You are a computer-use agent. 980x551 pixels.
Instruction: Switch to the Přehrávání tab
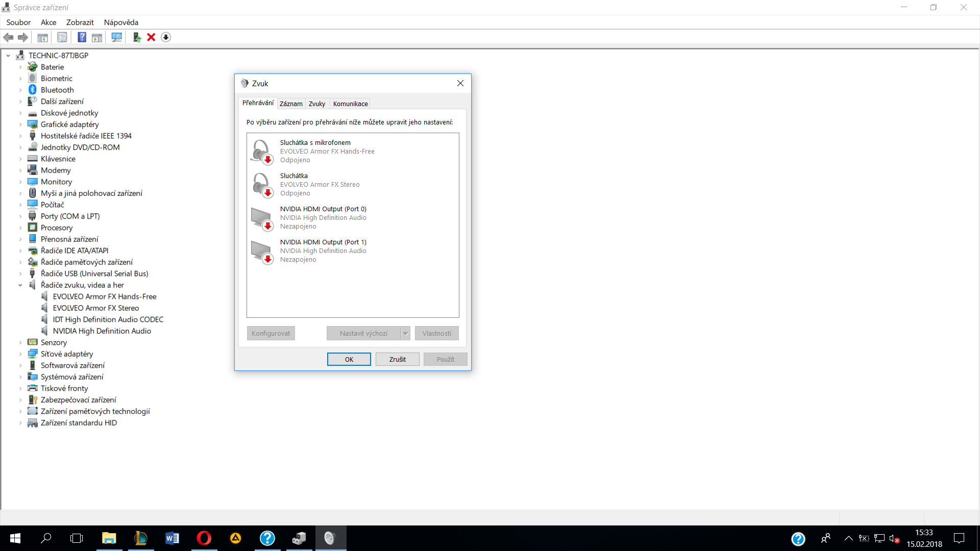point(258,103)
